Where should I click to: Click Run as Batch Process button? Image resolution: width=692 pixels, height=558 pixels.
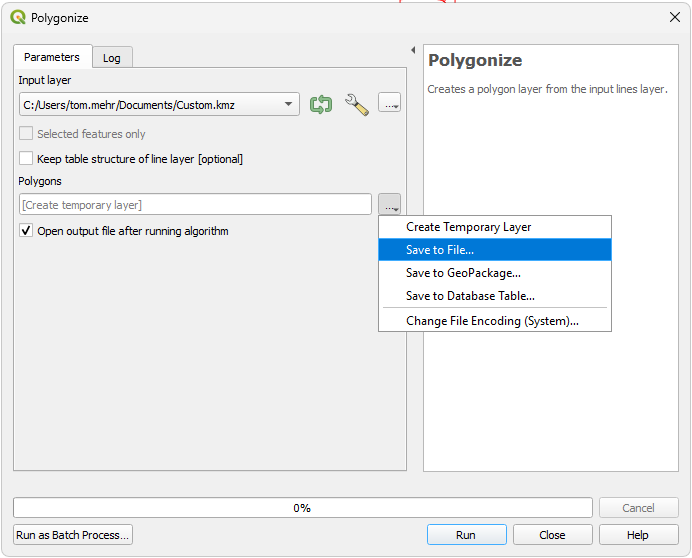73,535
